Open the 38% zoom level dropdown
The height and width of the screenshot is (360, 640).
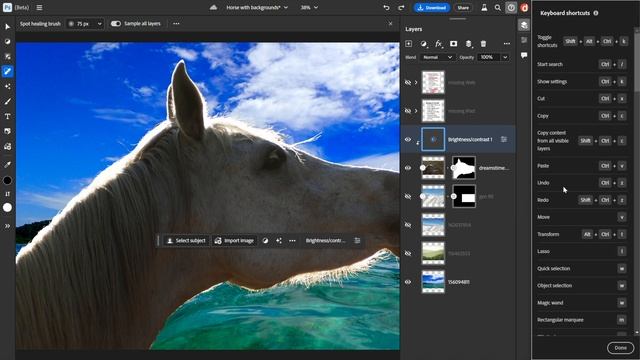[x=309, y=7]
